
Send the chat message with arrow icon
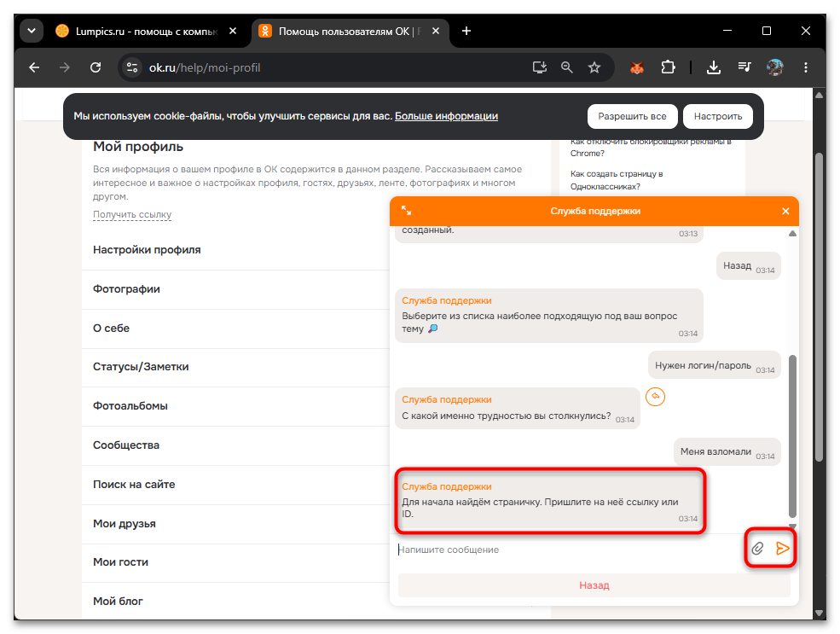click(782, 549)
